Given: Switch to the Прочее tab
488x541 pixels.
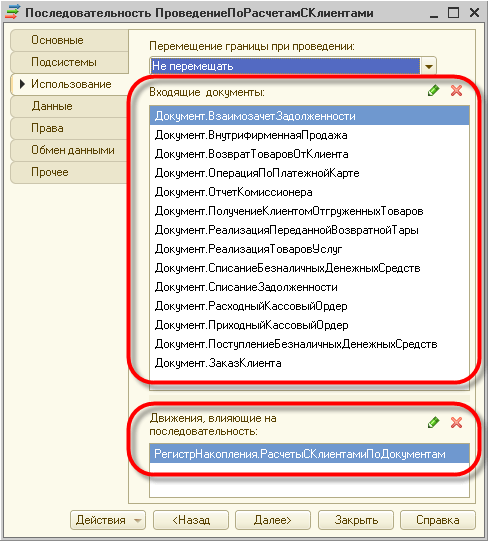Looking at the screenshot, I should (69, 172).
